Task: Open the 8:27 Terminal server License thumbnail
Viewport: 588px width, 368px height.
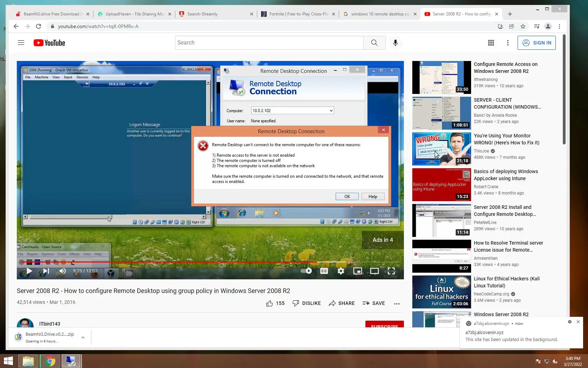Action: [441, 256]
